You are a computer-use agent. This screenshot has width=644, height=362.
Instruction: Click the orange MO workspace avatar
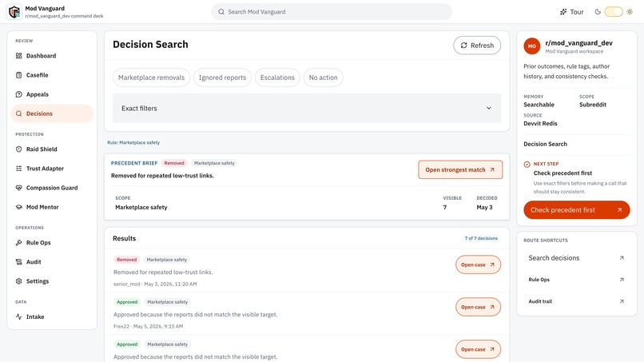click(532, 46)
